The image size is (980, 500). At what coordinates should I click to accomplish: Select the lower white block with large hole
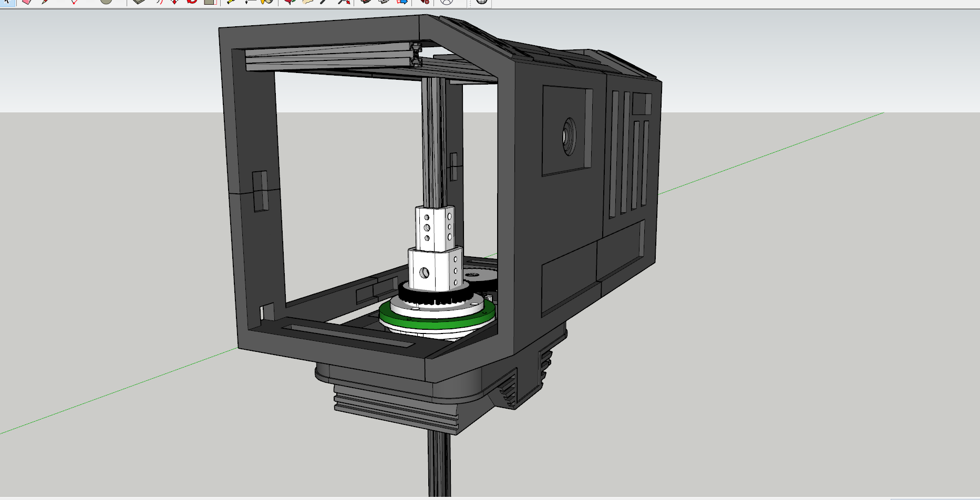coord(436,269)
